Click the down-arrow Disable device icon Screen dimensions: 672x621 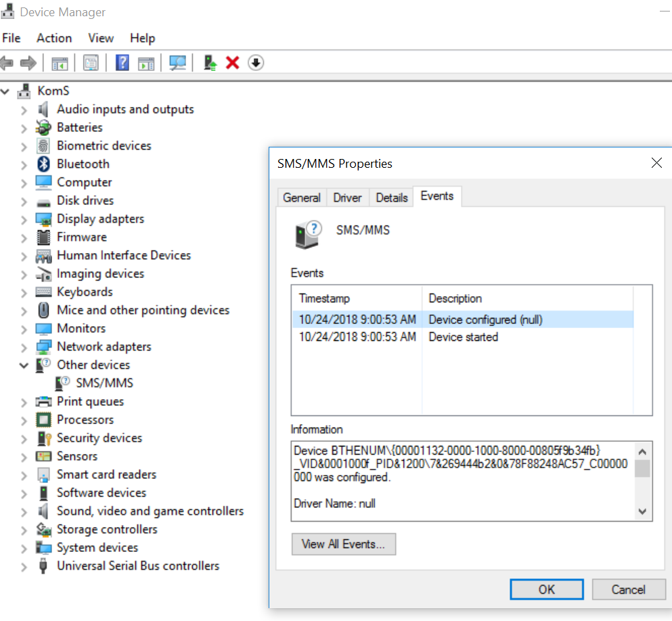255,63
